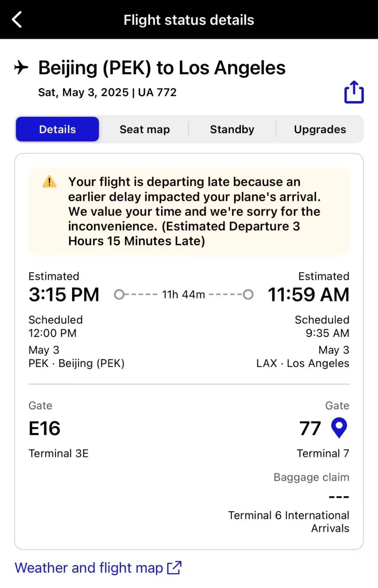Tap the delay notification message banner
Viewport: 378px width, 588px height.
(189, 211)
